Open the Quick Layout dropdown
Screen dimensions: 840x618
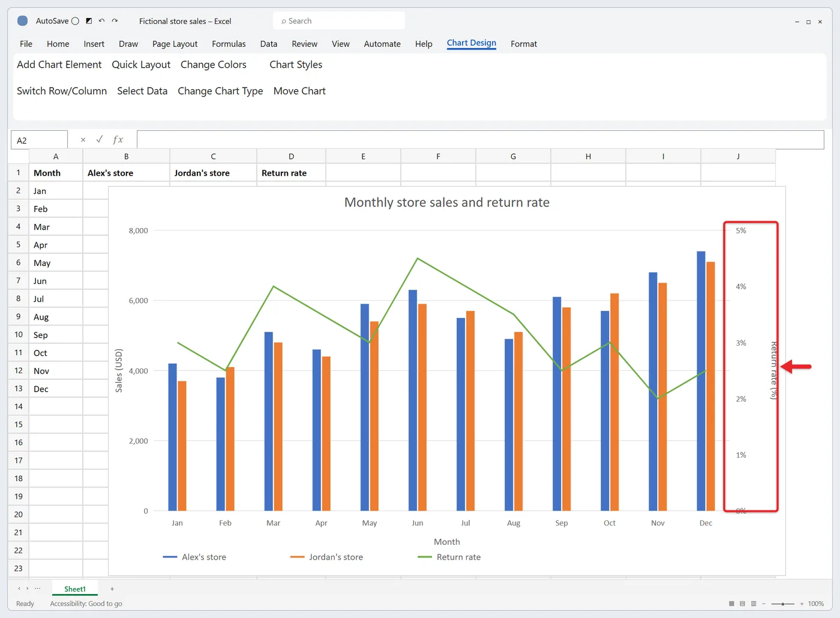coord(141,65)
